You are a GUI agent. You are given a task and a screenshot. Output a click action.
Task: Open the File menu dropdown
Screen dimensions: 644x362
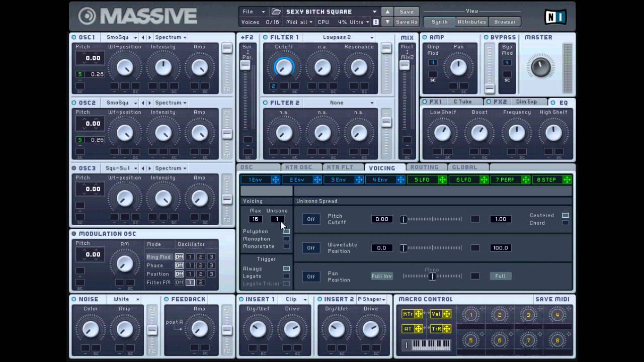click(x=254, y=12)
